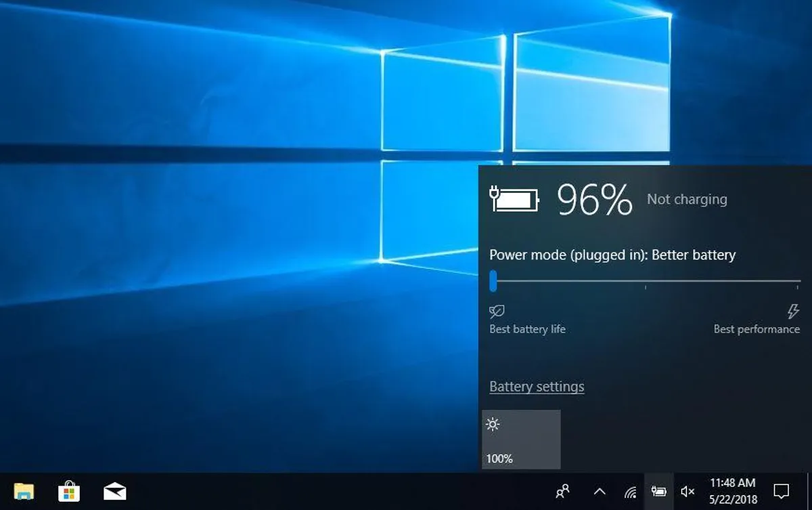Click the blue power mode slider handle

(493, 280)
